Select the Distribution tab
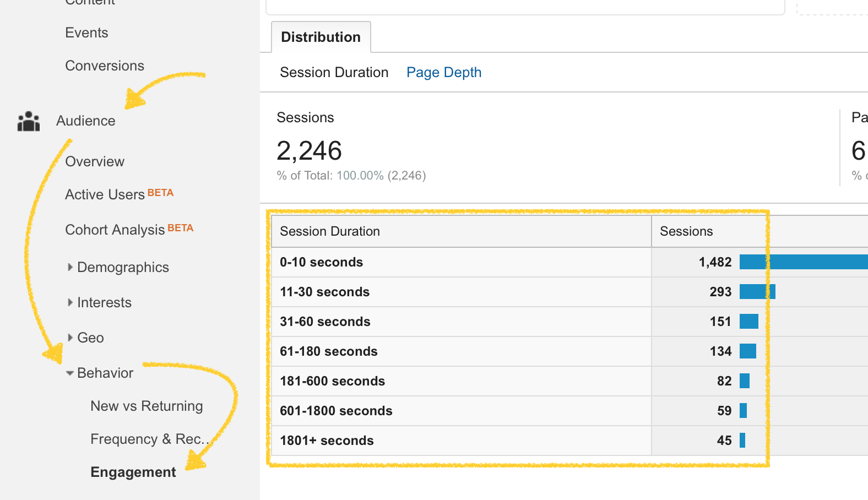The image size is (868, 500). (321, 37)
